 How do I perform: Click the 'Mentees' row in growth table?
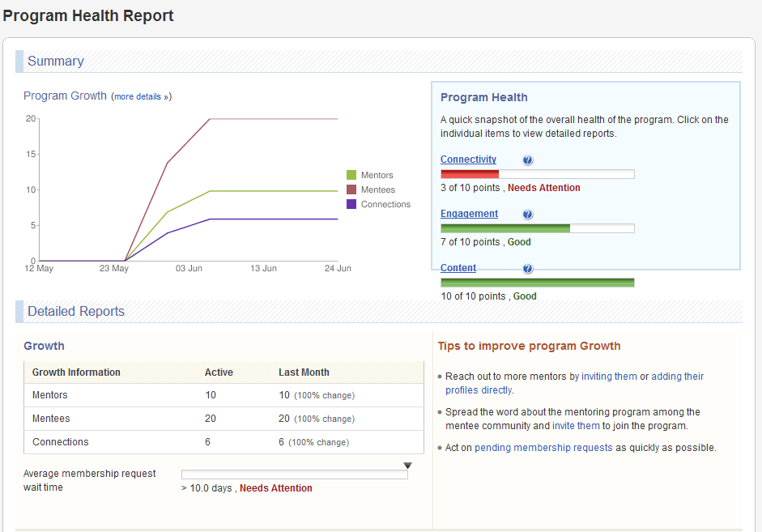click(x=223, y=419)
